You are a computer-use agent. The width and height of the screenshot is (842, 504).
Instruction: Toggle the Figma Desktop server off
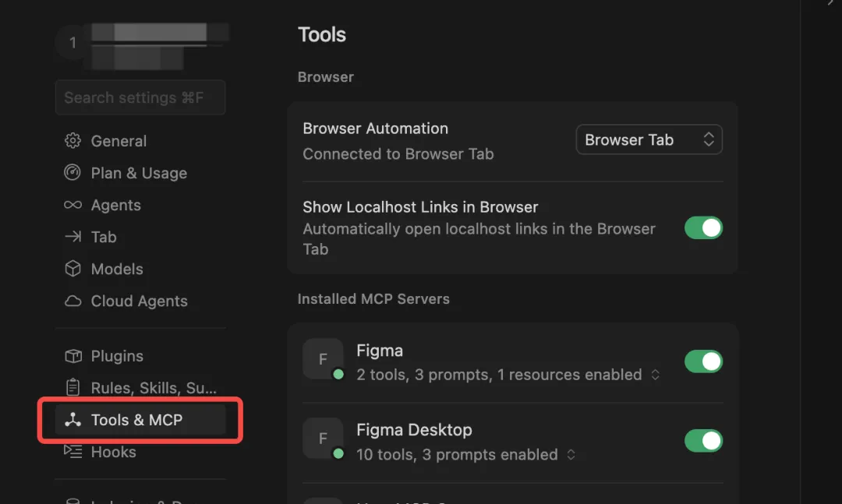coord(703,441)
